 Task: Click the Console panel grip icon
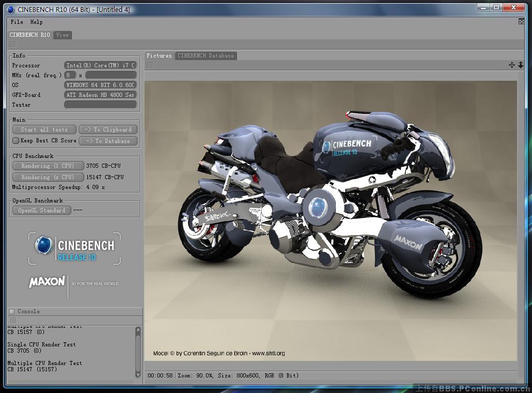tap(13, 320)
